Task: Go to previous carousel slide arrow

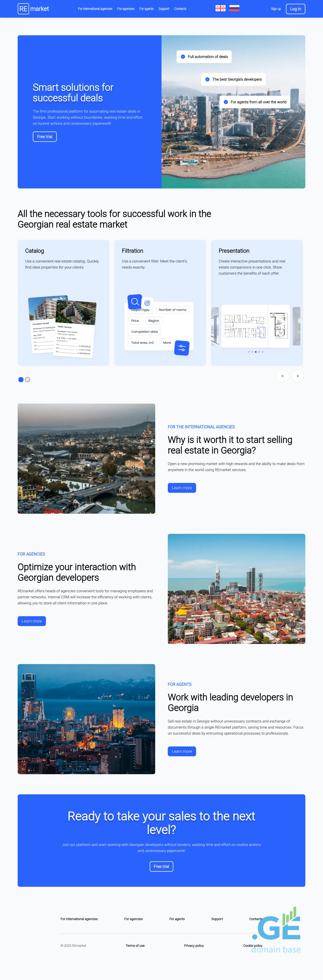Action: 282,376
